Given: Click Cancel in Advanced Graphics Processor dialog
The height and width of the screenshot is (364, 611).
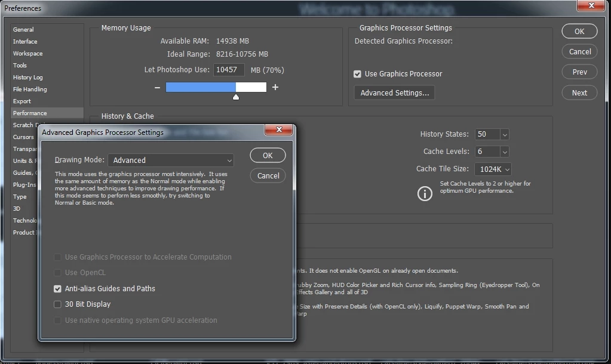Looking at the screenshot, I should pos(268,175).
